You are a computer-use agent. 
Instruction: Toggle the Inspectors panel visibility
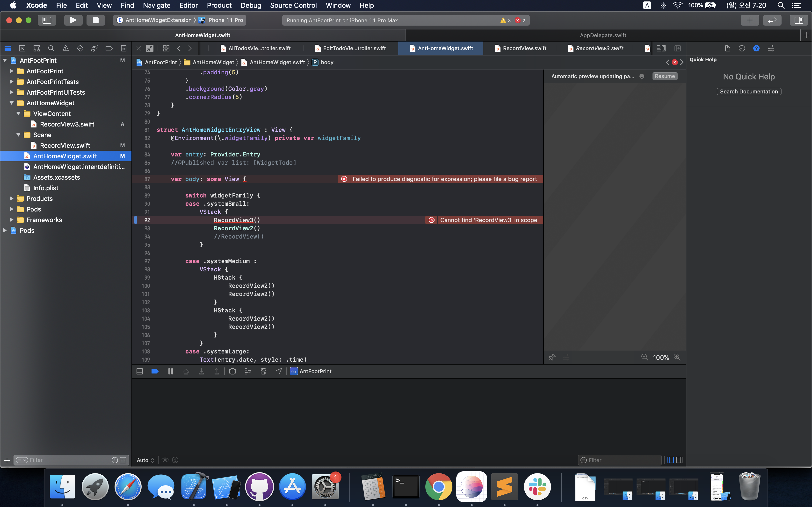coord(798,20)
